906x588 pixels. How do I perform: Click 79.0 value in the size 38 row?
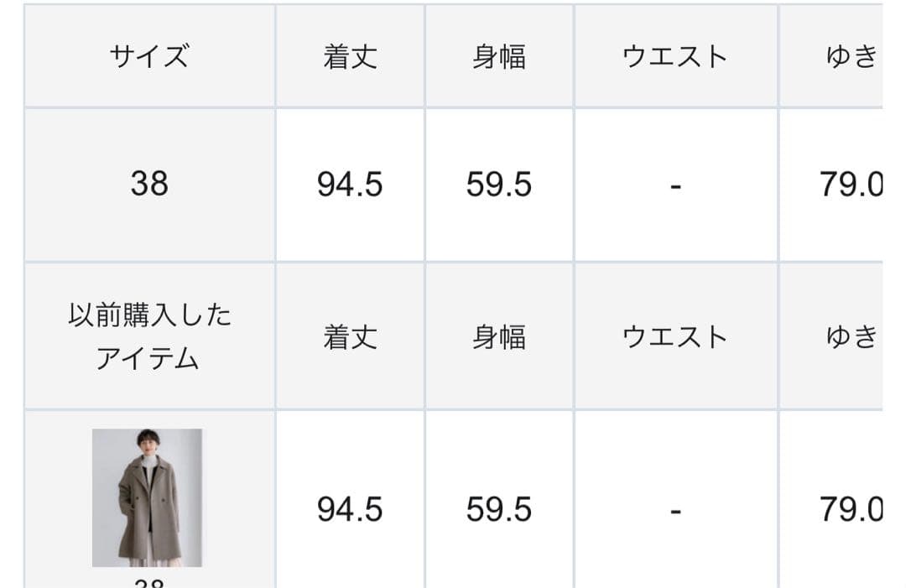(851, 185)
